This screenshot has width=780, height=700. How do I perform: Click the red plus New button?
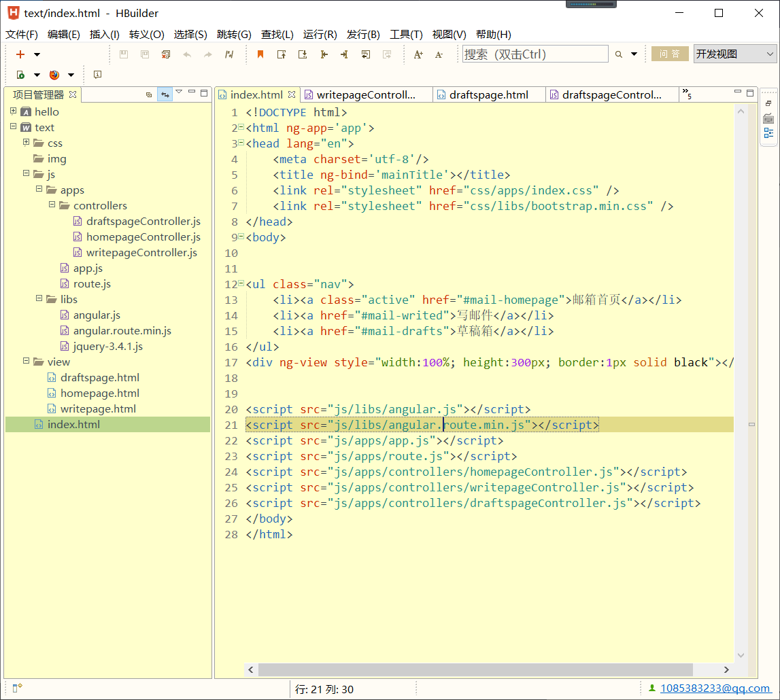(20, 54)
